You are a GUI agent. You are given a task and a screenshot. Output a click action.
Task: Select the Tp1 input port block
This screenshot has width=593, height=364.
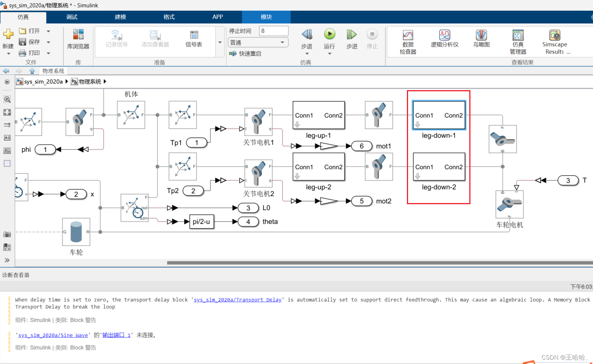(196, 143)
